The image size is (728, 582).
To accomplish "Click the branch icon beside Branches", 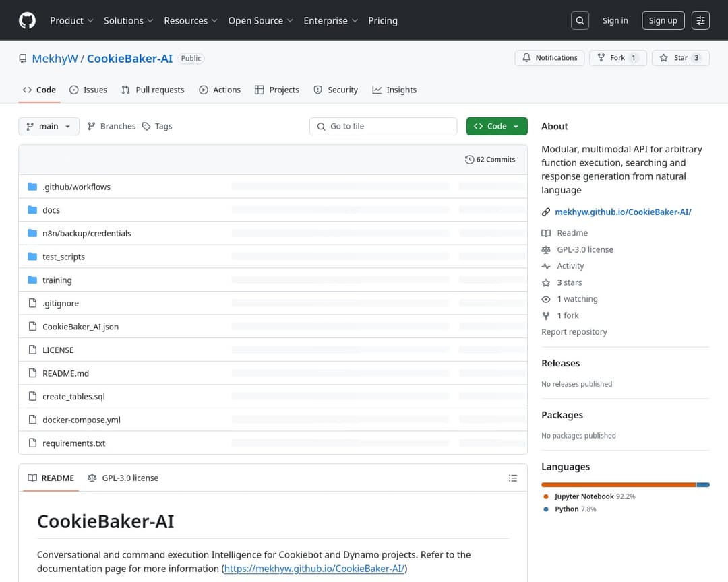I will click(92, 126).
